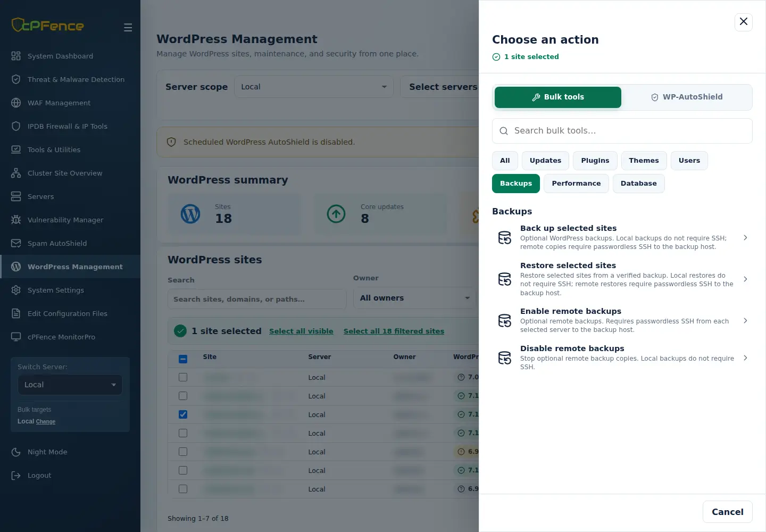The image size is (766, 532).
Task: Close the Choose an action panel
Action: coord(744,22)
